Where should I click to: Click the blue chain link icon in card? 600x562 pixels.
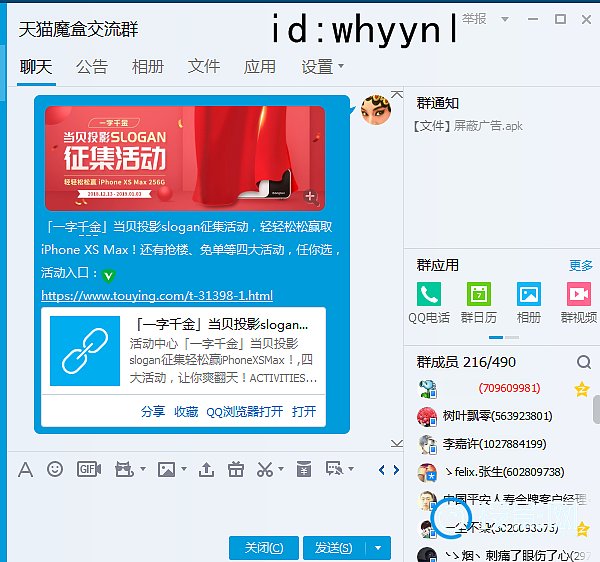(x=85, y=351)
